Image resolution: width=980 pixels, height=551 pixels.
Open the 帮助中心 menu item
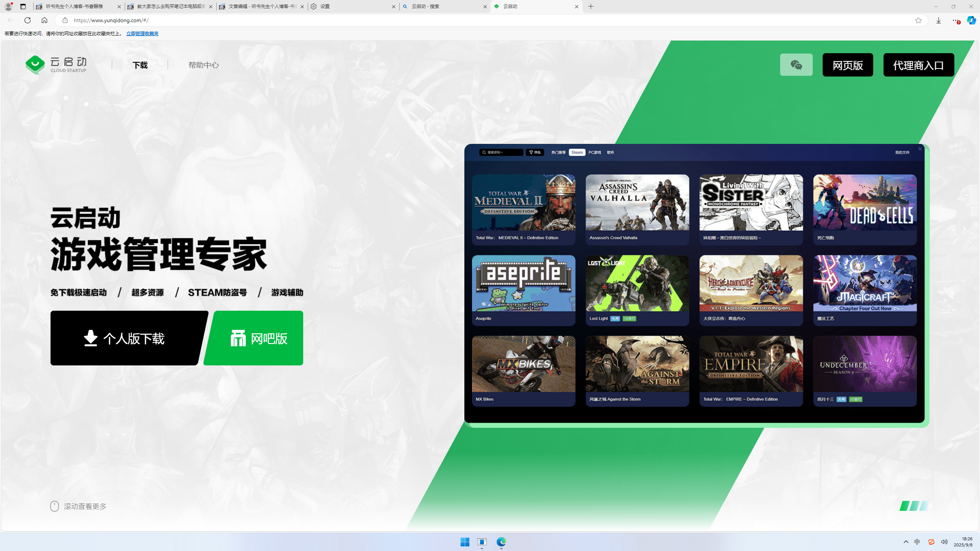(203, 65)
